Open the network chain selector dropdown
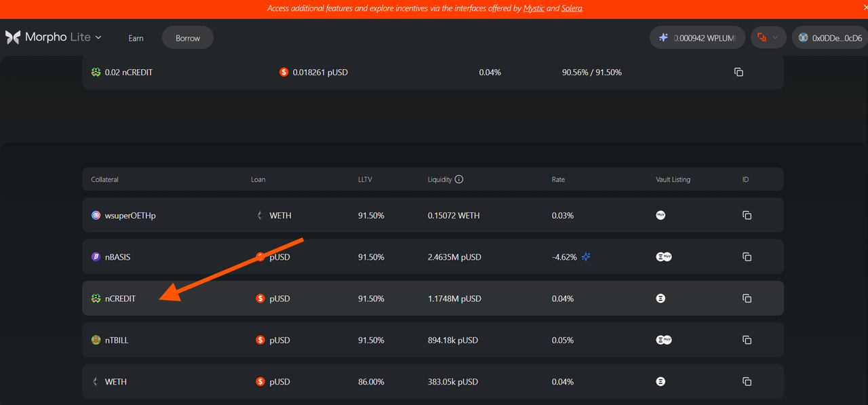Viewport: 868px width, 405px height. [768, 37]
